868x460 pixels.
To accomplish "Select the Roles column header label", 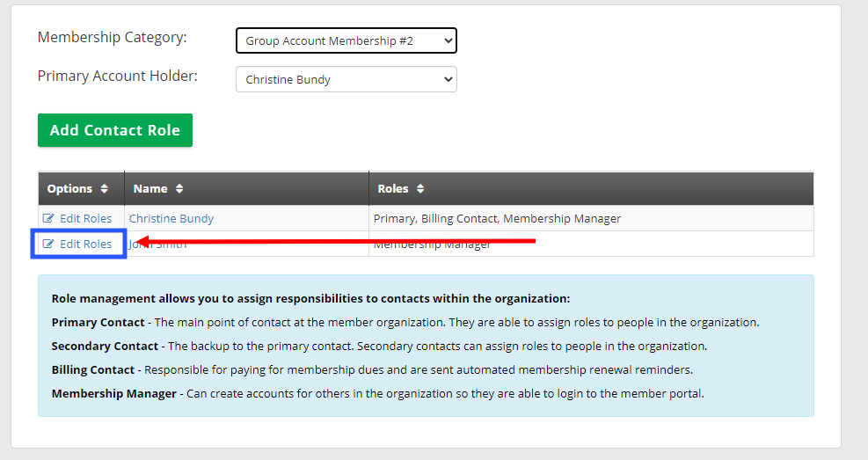I will pyautogui.click(x=393, y=189).
